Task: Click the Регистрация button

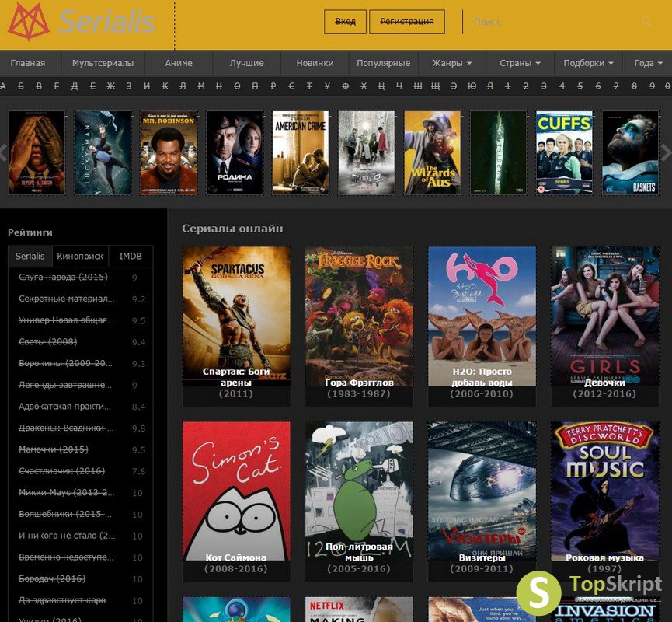Action: coord(406,22)
